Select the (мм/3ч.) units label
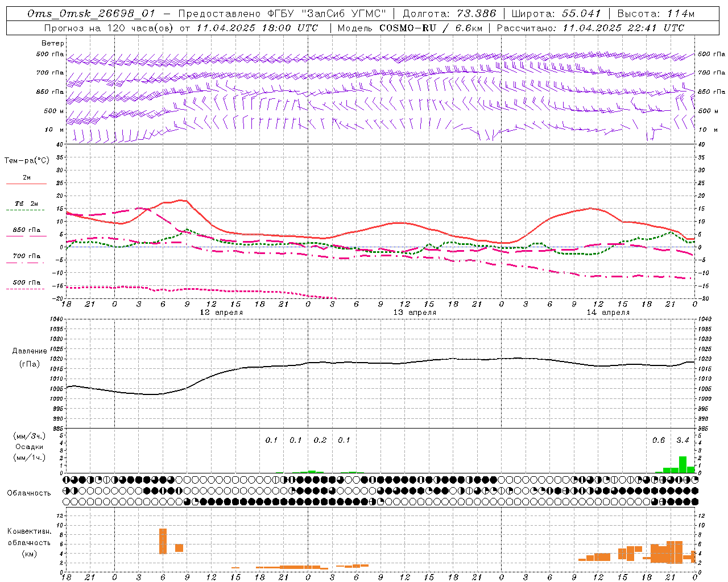The height and width of the screenshot is (582, 728). point(30,436)
